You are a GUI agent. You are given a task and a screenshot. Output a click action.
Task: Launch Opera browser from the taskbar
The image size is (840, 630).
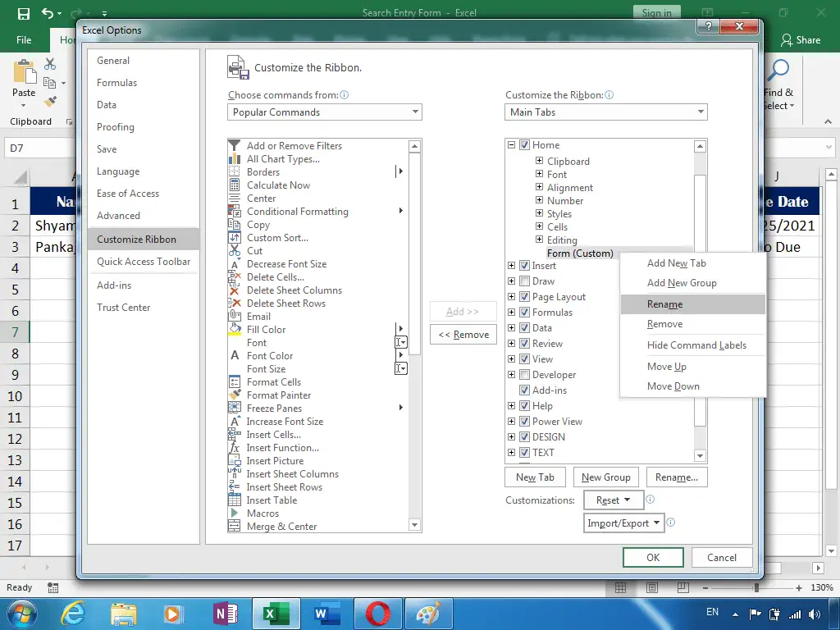[x=377, y=614]
